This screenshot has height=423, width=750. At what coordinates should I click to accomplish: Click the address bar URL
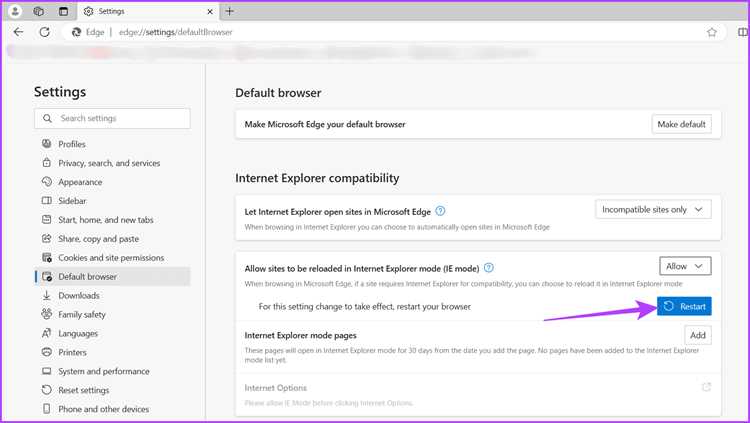tap(176, 32)
